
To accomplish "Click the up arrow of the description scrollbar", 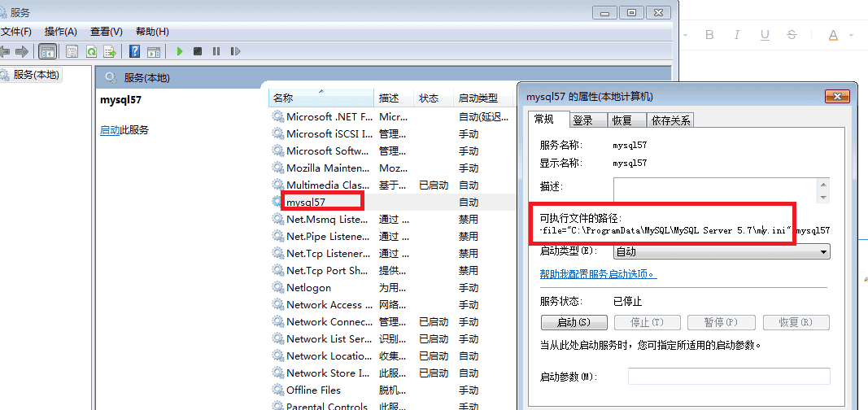I will (x=823, y=184).
